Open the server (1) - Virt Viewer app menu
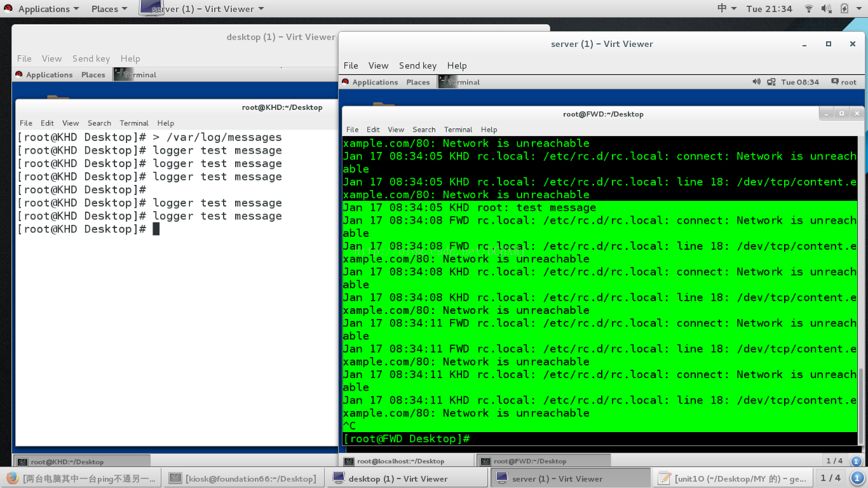Viewport: 868px width, 488px height. coord(201,9)
